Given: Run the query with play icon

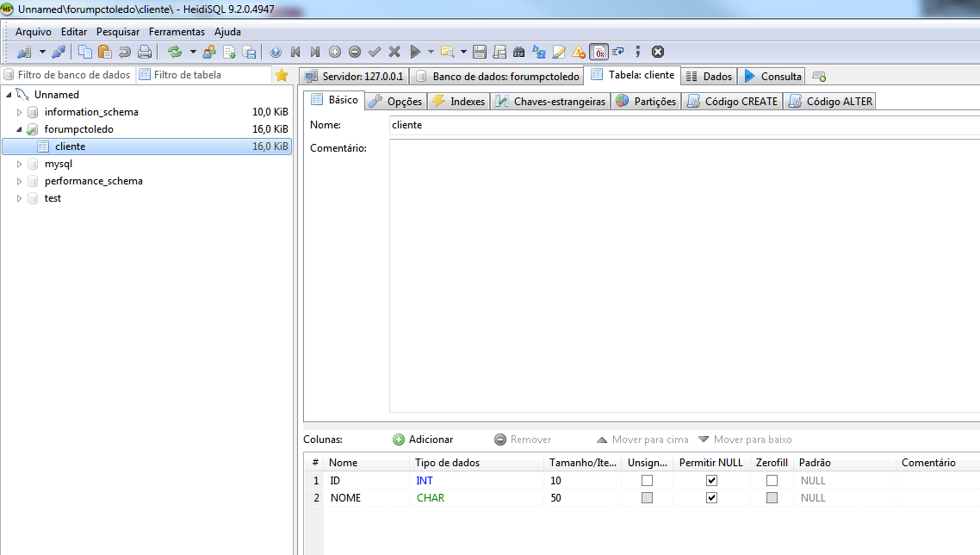Looking at the screenshot, I should click(x=415, y=52).
